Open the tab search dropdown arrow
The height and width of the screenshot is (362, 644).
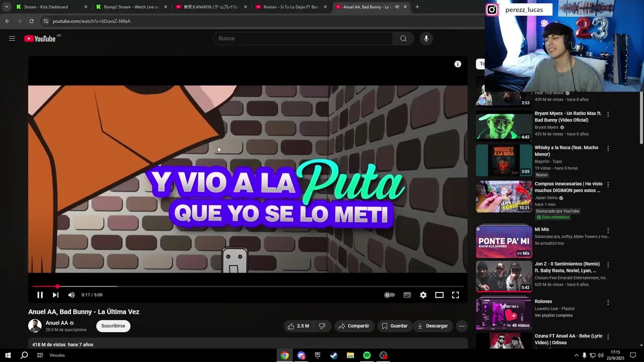(x=7, y=7)
